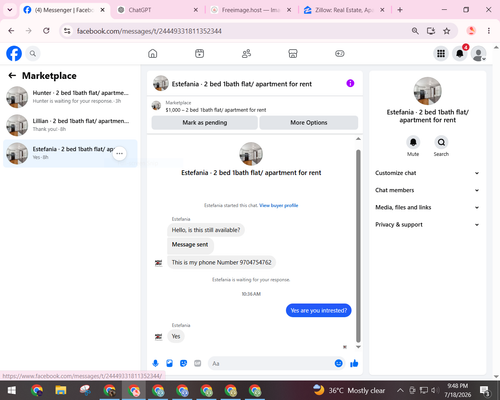Open Facebook search magnifier

(33, 53)
